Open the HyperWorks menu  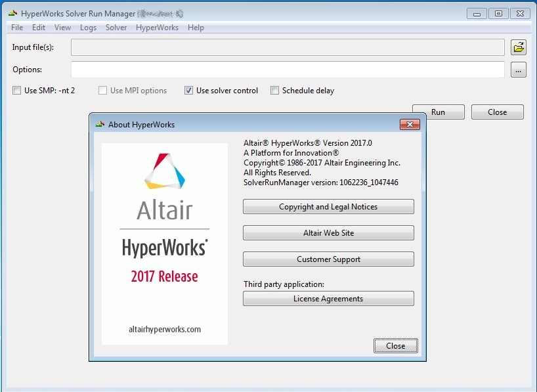[157, 28]
